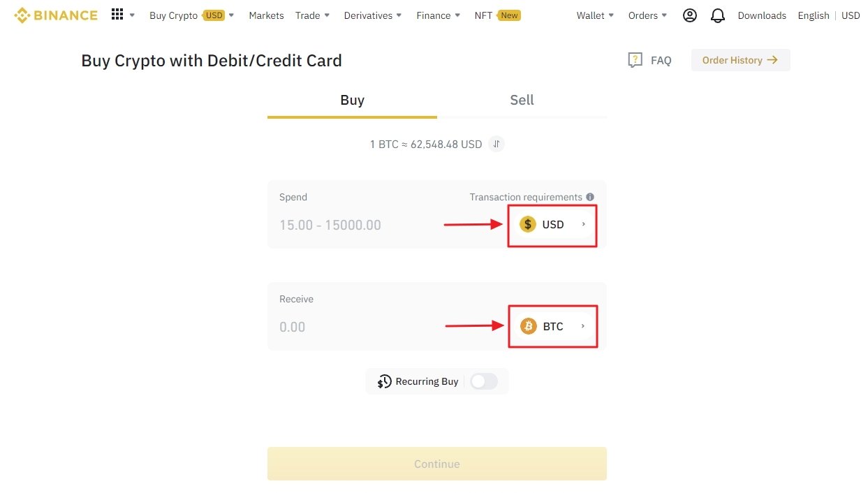Open the profile account icon
868x493 pixels.
click(x=690, y=15)
